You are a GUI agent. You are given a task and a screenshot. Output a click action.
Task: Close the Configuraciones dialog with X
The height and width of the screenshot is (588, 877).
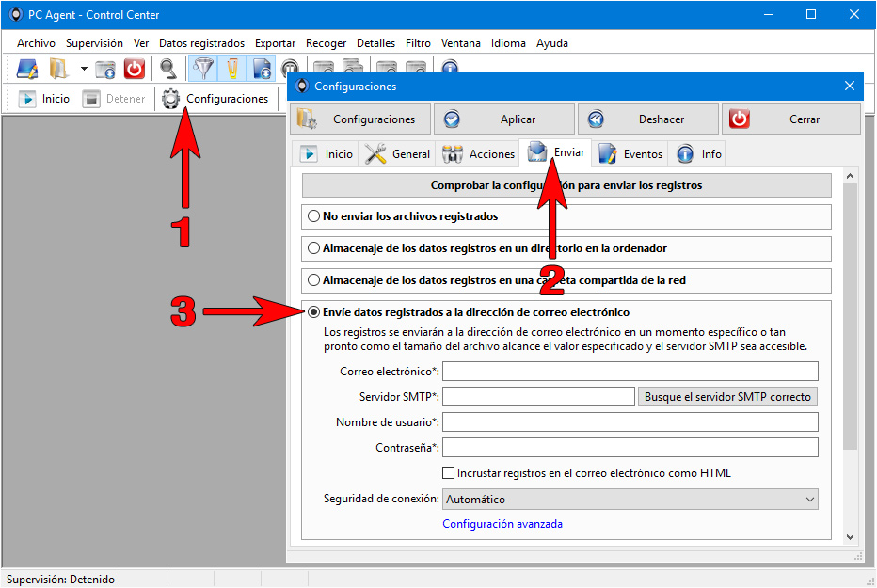pyautogui.click(x=850, y=86)
